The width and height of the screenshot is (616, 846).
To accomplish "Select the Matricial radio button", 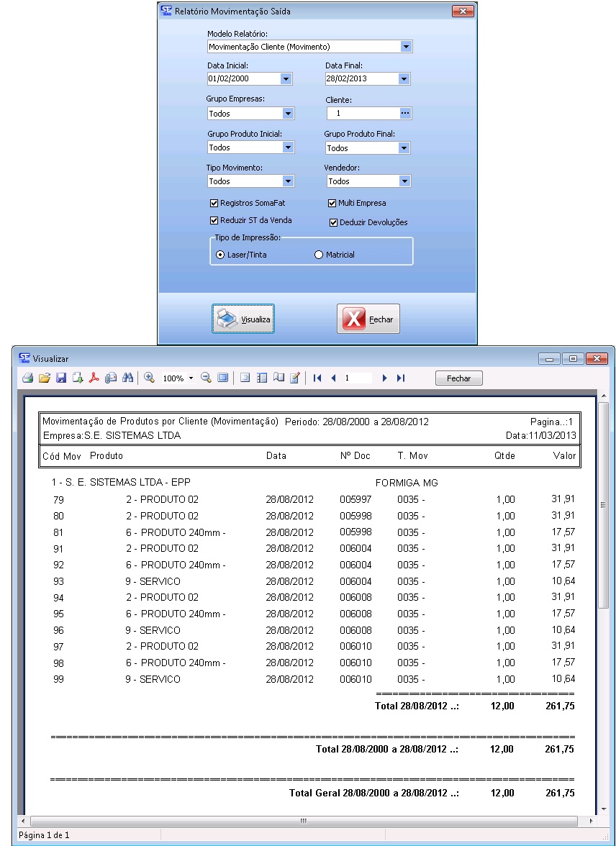I will (319, 255).
